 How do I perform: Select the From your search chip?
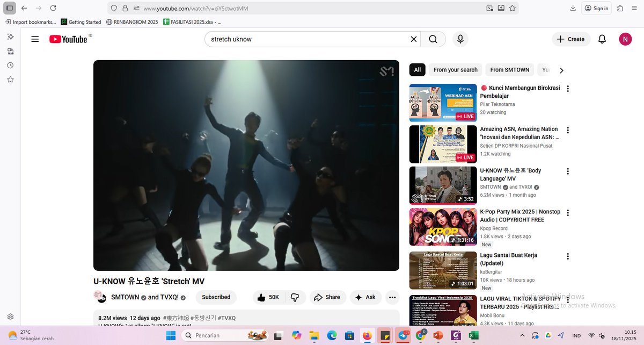click(x=455, y=70)
